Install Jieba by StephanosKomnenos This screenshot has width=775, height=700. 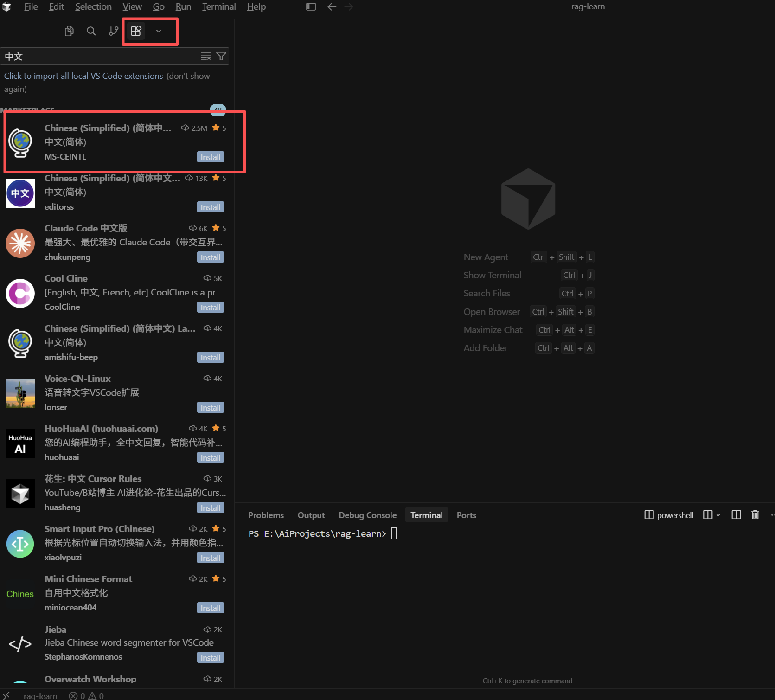point(211,658)
